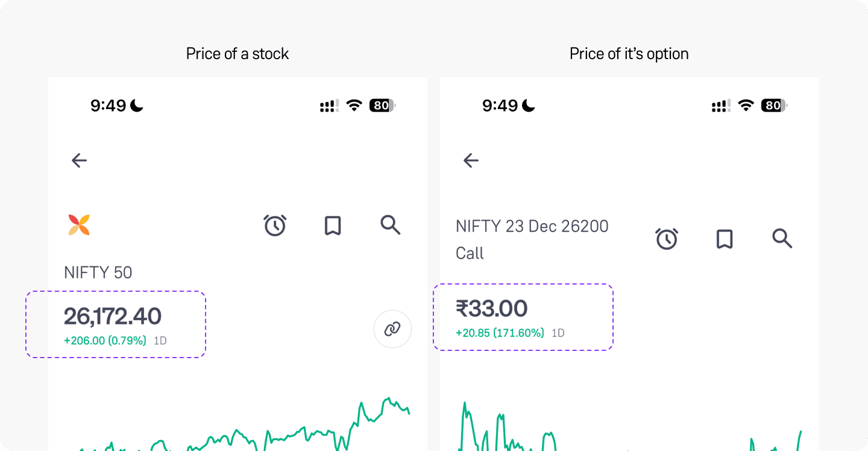
Task: Click the 26,172.40 index price
Action: click(113, 317)
